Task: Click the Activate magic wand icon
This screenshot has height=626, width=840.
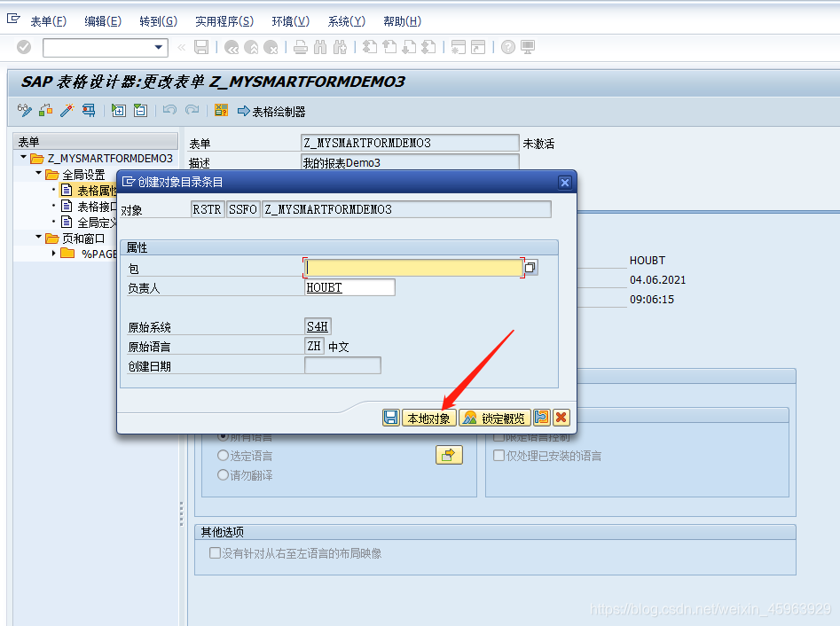Action: pos(67,111)
